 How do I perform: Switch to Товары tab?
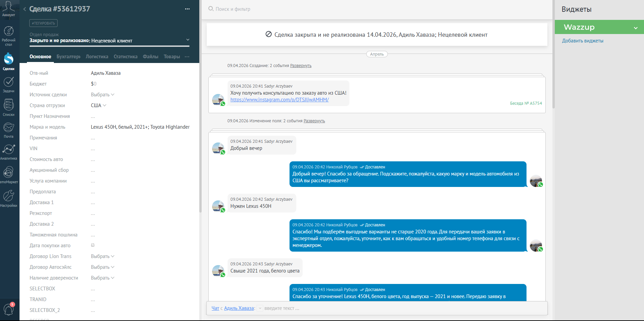[172, 57]
